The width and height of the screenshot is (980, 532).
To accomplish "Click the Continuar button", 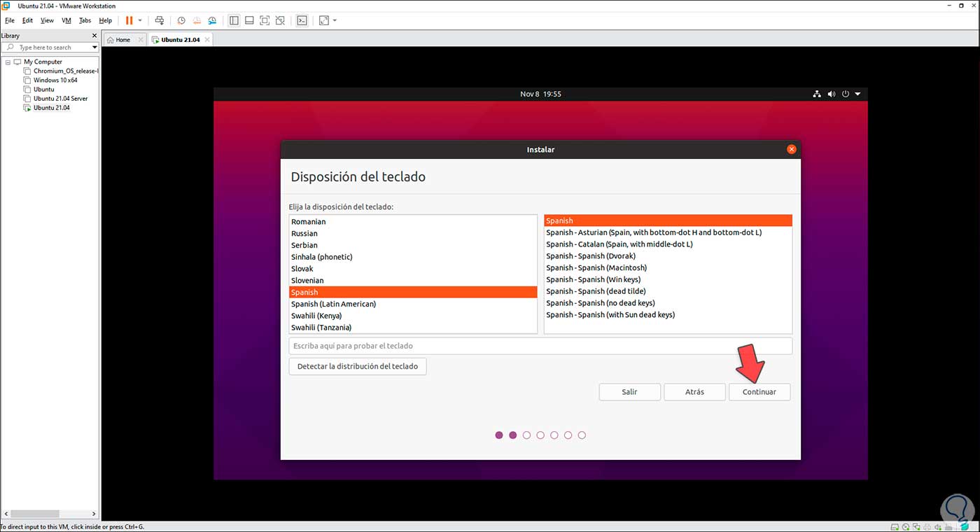I will tap(759, 392).
